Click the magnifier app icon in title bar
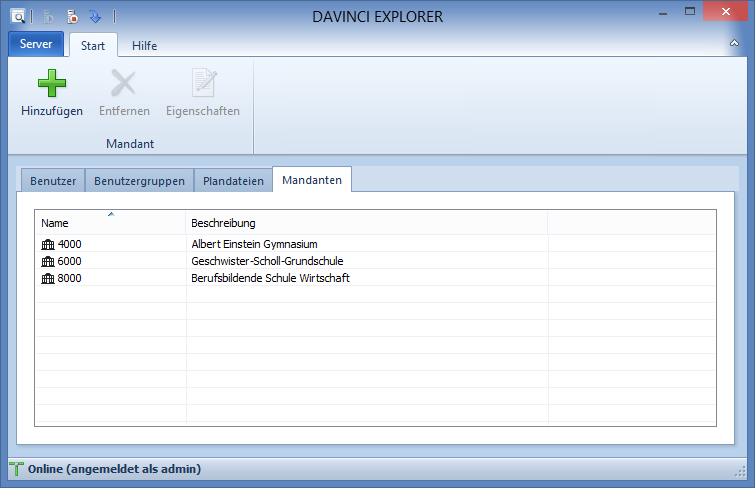This screenshot has height=488, width=755. (x=18, y=16)
